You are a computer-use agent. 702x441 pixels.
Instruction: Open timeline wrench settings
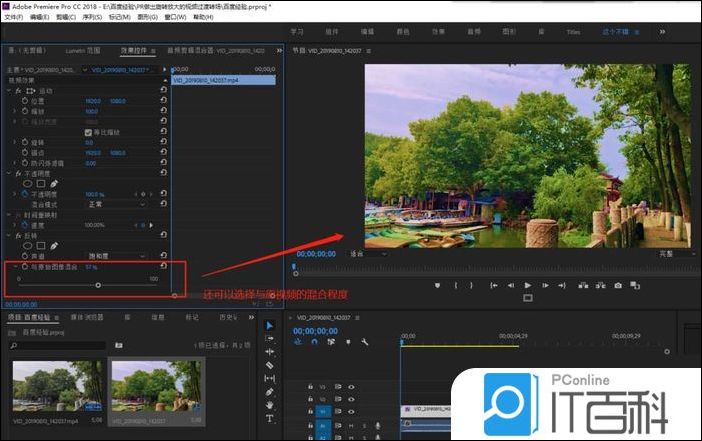click(366, 342)
